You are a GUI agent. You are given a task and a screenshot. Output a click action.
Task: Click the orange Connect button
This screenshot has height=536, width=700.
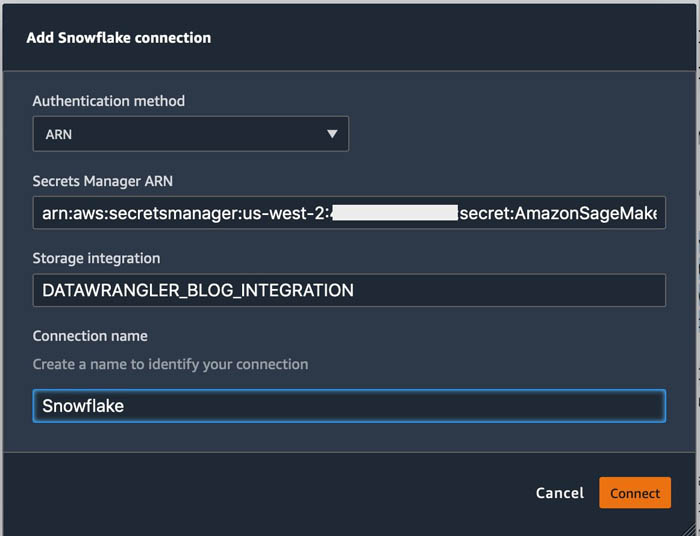pos(635,493)
